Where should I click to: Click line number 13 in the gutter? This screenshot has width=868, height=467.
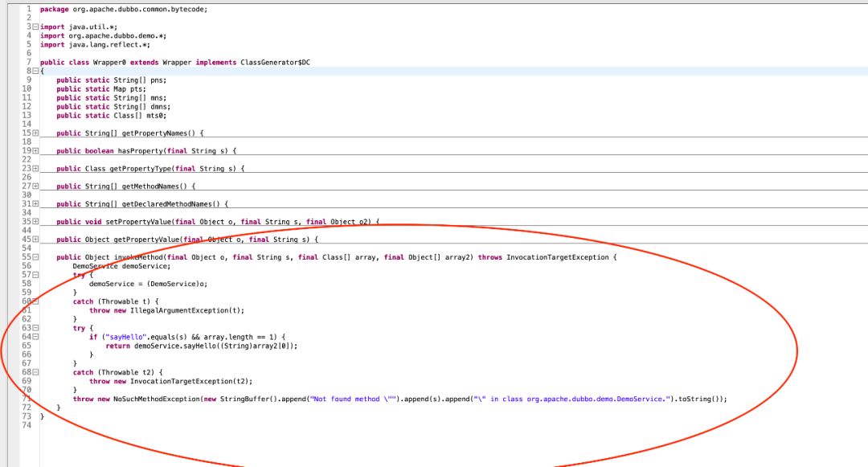click(x=27, y=115)
